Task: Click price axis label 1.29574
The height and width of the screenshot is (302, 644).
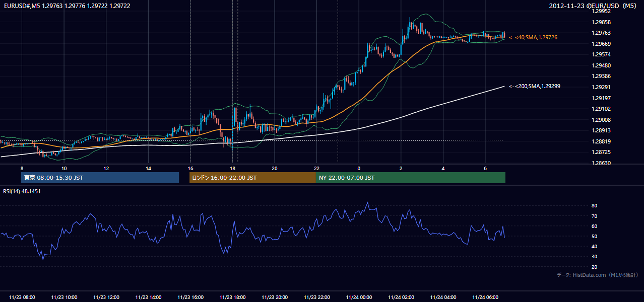Action: pos(601,54)
